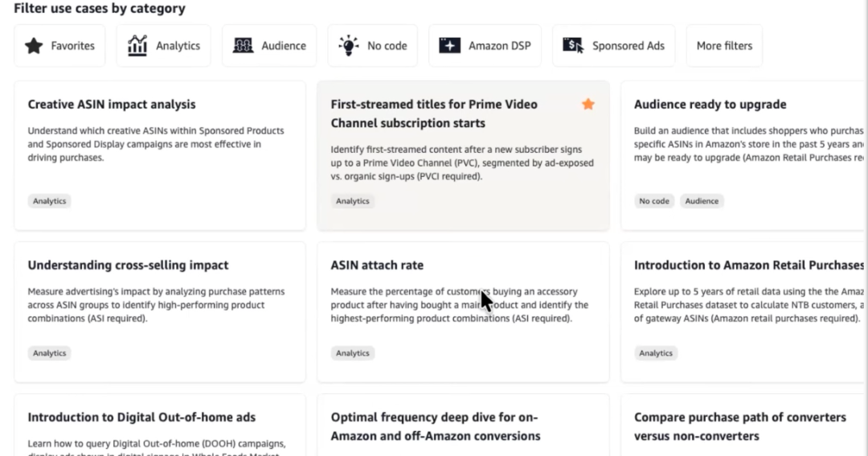Click Audience tag on Audience ready card
This screenshot has width=868, height=456.
702,201
